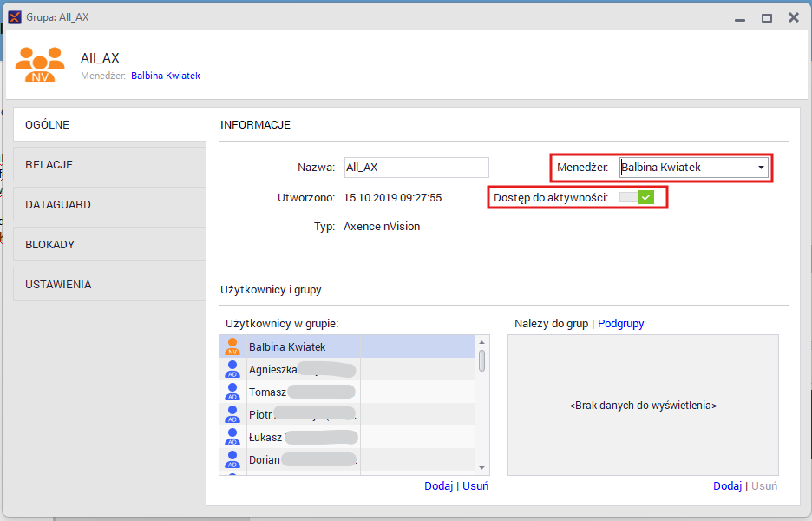Click Balbina Kwiatek's orange NV user icon
The image size is (812, 521).
click(232, 346)
